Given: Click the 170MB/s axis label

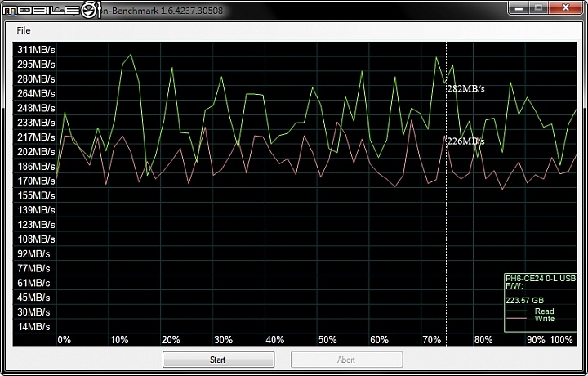Looking at the screenshot, I should pyautogui.click(x=36, y=181).
